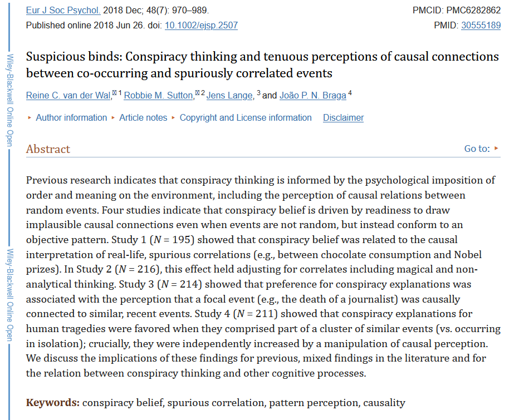Click triangle before Copyright and License information
Viewport: 514px width, 420px height.
click(173, 117)
